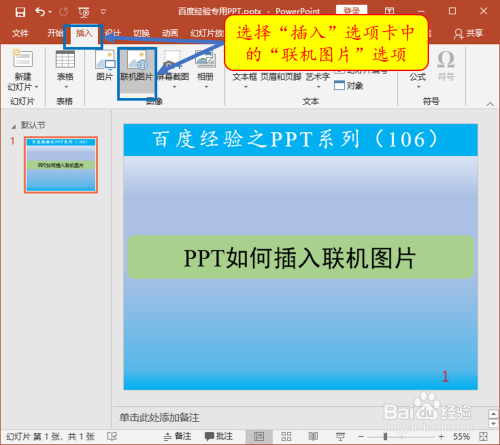The width and height of the screenshot is (500, 445).
Task: Start slideshow from beginning quick access icon
Action: tap(84, 12)
